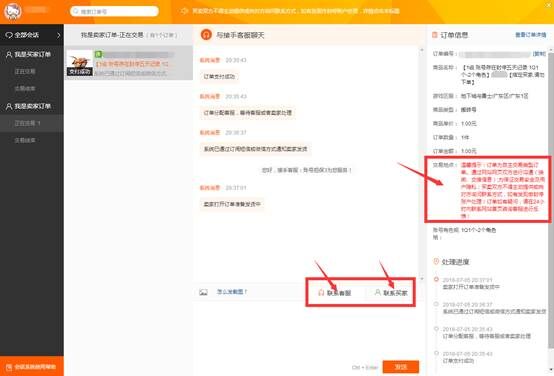Click the speaker notice icon in top banner
Screen dimensions: 554x376
184,11
